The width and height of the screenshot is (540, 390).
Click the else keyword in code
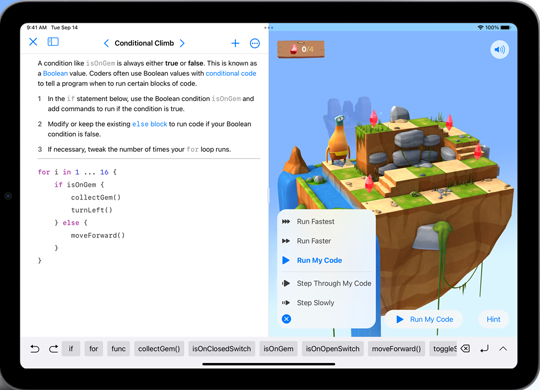[71, 223]
